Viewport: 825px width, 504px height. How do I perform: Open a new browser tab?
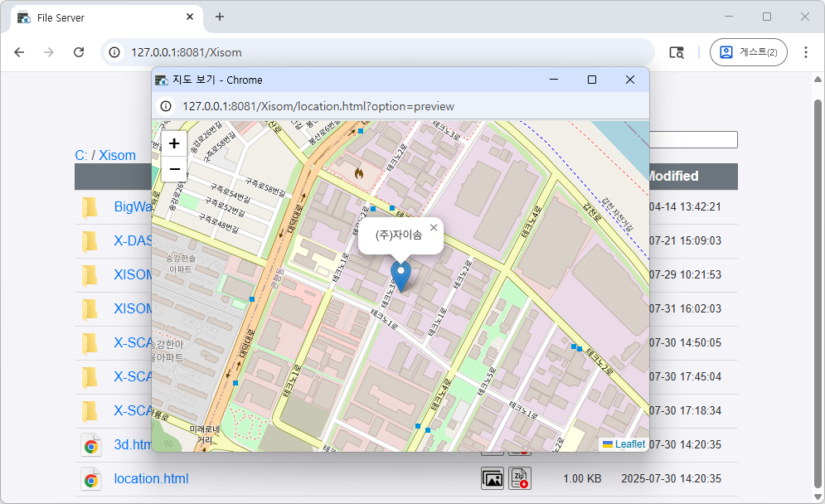tap(220, 17)
